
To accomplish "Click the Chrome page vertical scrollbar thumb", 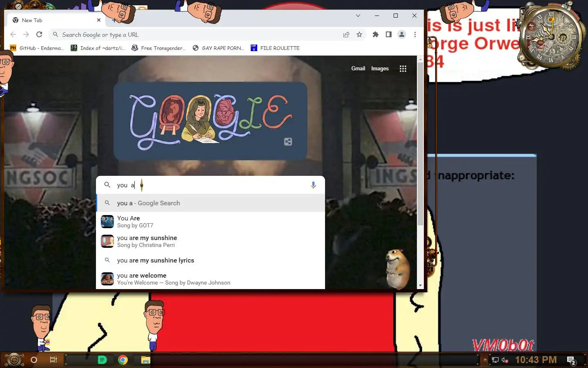I will pos(421,144).
